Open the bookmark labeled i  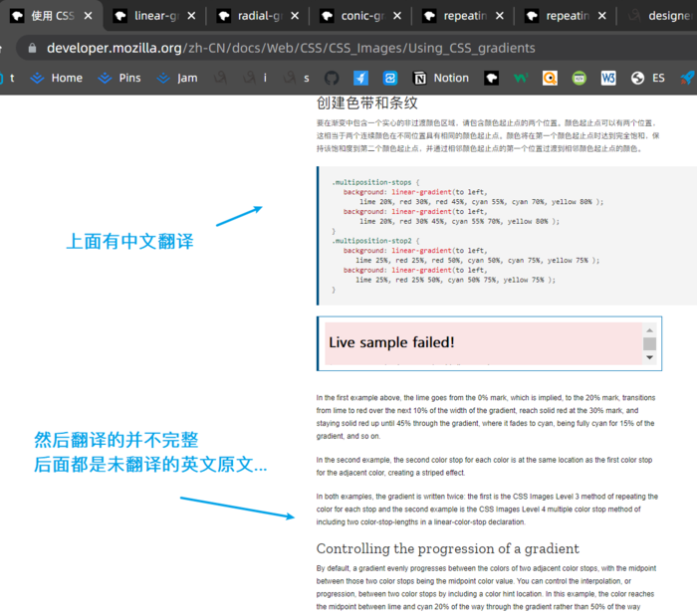256,79
